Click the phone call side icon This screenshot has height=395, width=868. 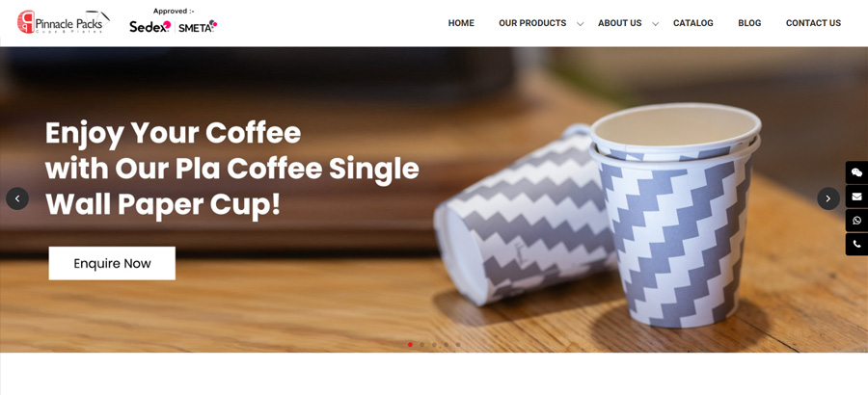[856, 244]
